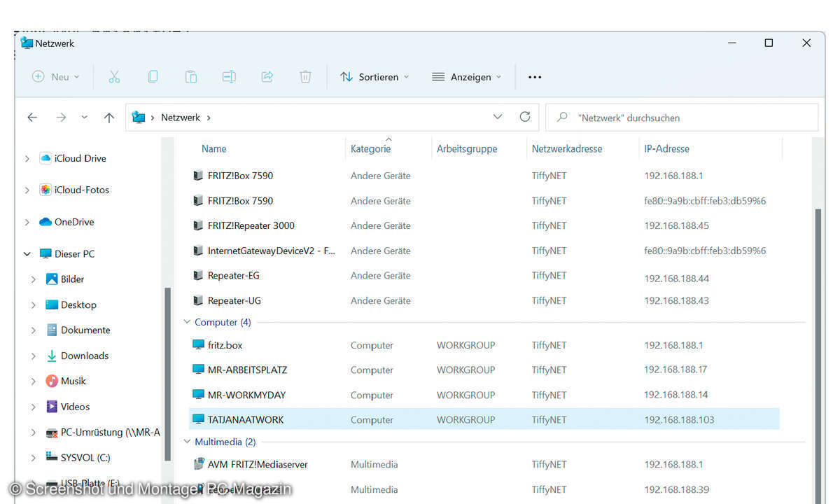Go forward with the right arrow
Screen dimensions: 840x504
click(61, 118)
